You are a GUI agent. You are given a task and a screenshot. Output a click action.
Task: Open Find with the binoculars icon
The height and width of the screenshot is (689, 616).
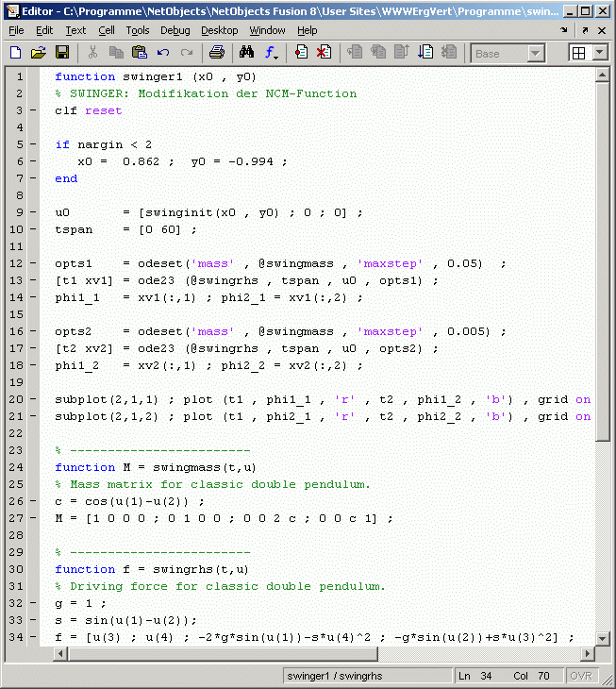point(247,53)
